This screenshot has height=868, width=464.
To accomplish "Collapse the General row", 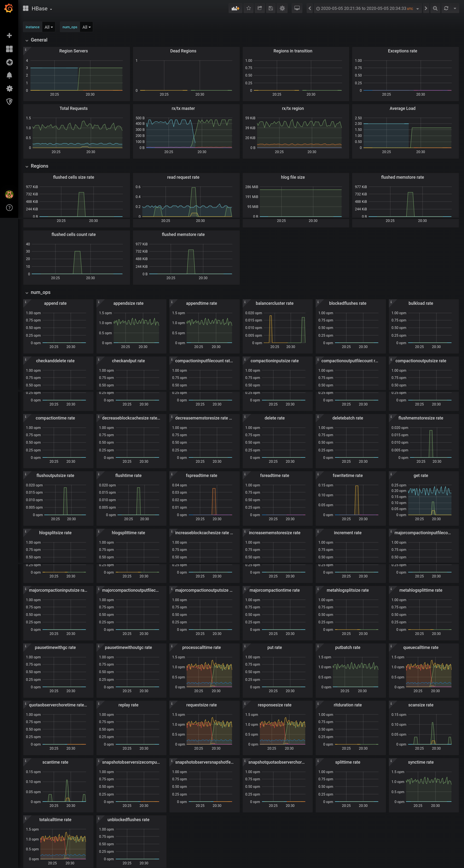I will [39, 40].
